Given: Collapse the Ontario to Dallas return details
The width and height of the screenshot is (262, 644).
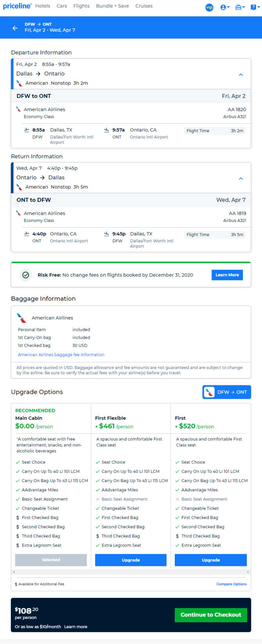Looking at the screenshot, I should pyautogui.click(x=241, y=178).
